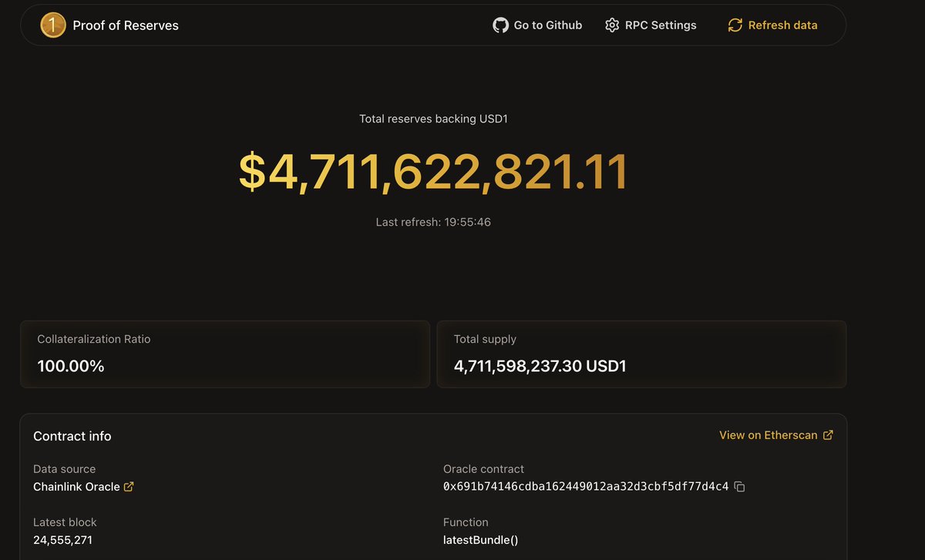Image resolution: width=925 pixels, height=560 pixels.
Task: Click the latestBundle() function name
Action: (x=480, y=540)
